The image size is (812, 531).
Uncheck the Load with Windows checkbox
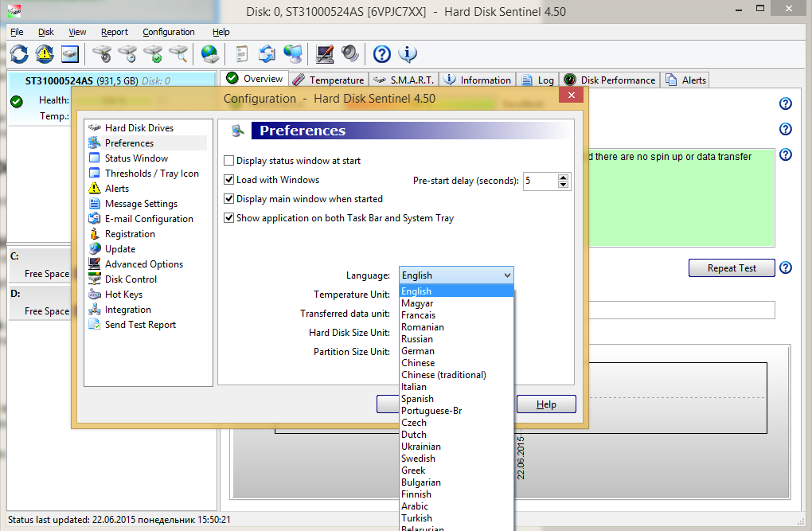point(229,180)
